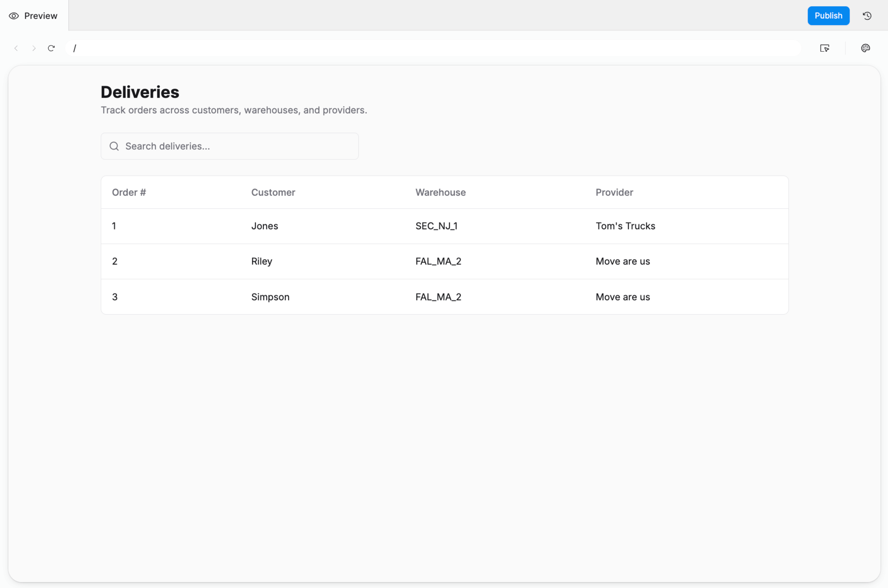Publish the app
Screen dimensions: 888x588
click(828, 16)
